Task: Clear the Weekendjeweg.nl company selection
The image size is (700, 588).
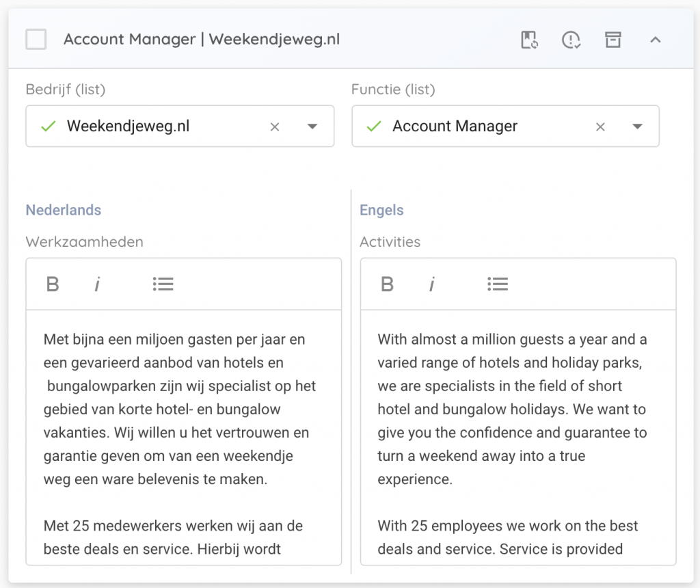Action: click(275, 126)
